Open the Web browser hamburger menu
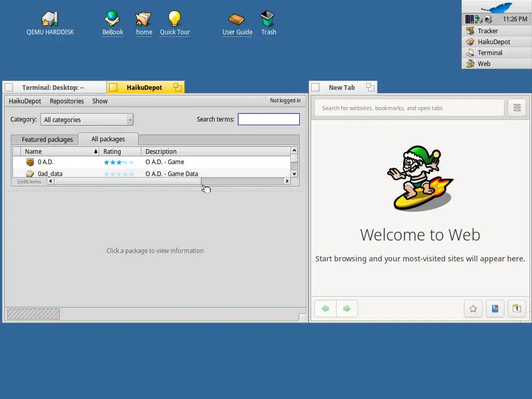Image resolution: width=532 pixels, height=399 pixels. [517, 108]
